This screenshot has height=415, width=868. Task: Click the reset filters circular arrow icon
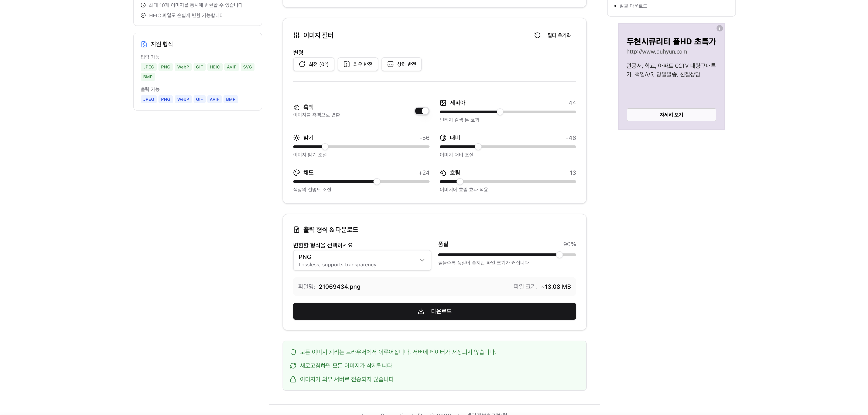click(537, 35)
